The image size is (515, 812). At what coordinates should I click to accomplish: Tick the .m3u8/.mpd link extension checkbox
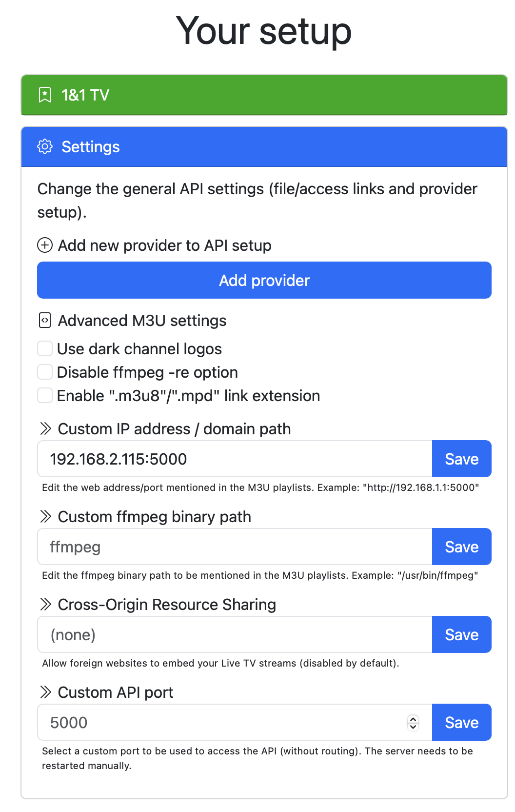[45, 395]
